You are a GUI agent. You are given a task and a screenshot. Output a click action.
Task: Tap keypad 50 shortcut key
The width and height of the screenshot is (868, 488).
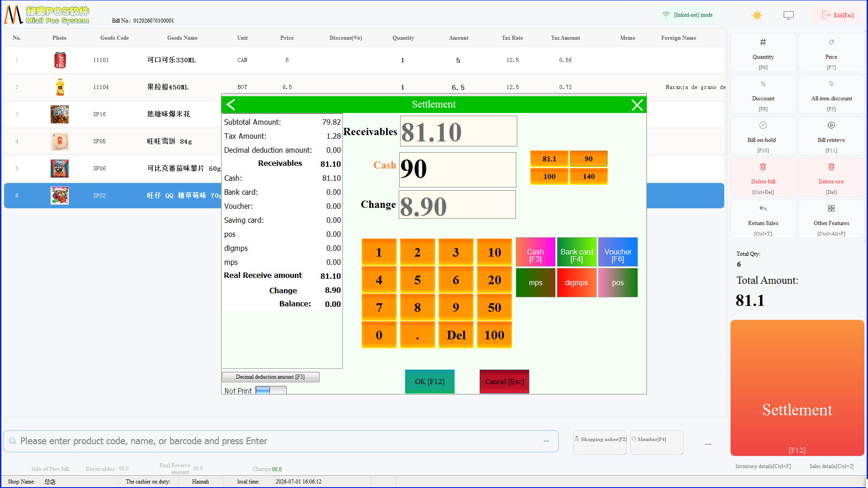click(x=494, y=308)
